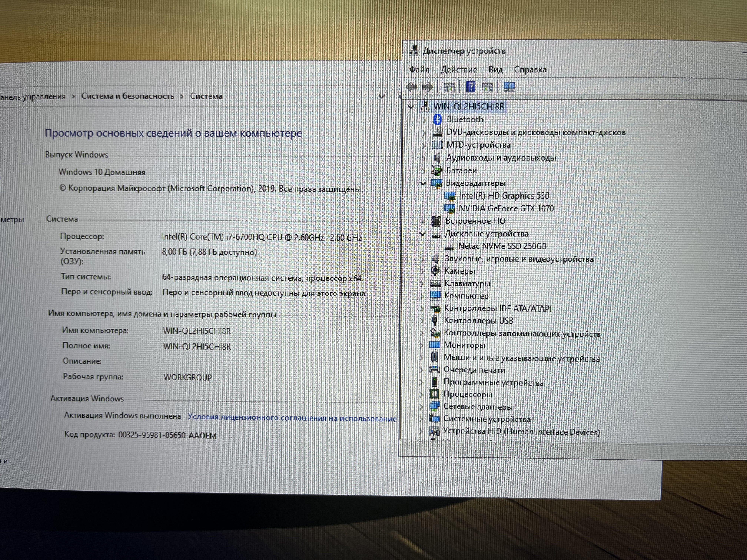Open the Действие menu

pyautogui.click(x=459, y=69)
